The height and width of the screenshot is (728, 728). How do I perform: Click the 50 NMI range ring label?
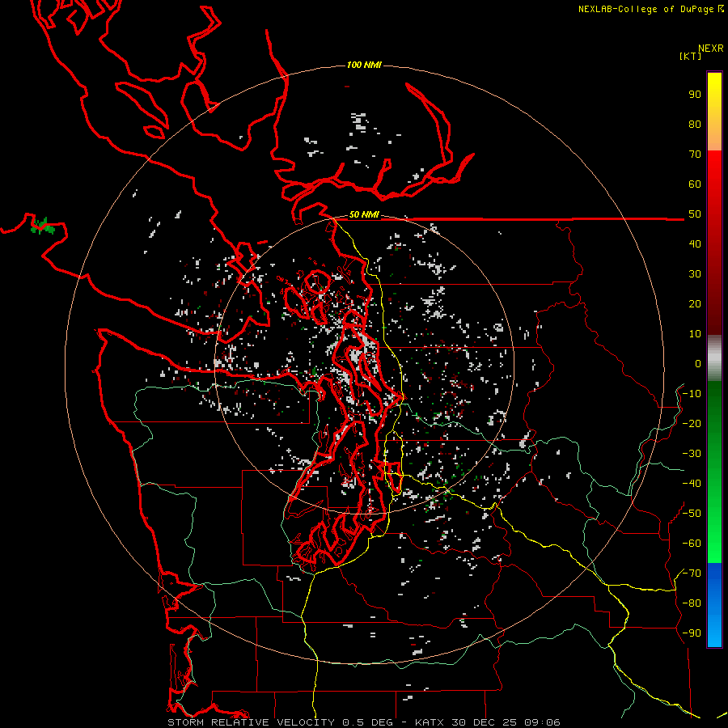364,214
